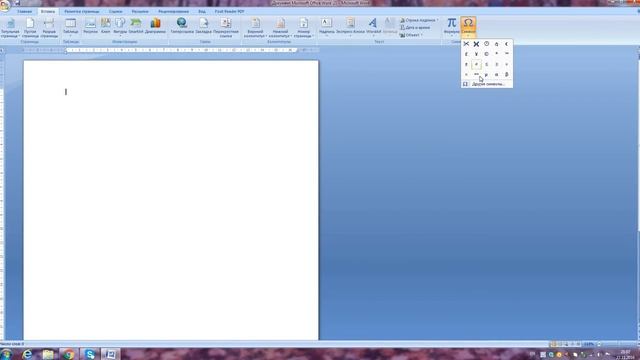Open Quick Parts (Экспресс-блоки)
Image resolution: width=640 pixels, height=360 pixels.
click(350, 27)
